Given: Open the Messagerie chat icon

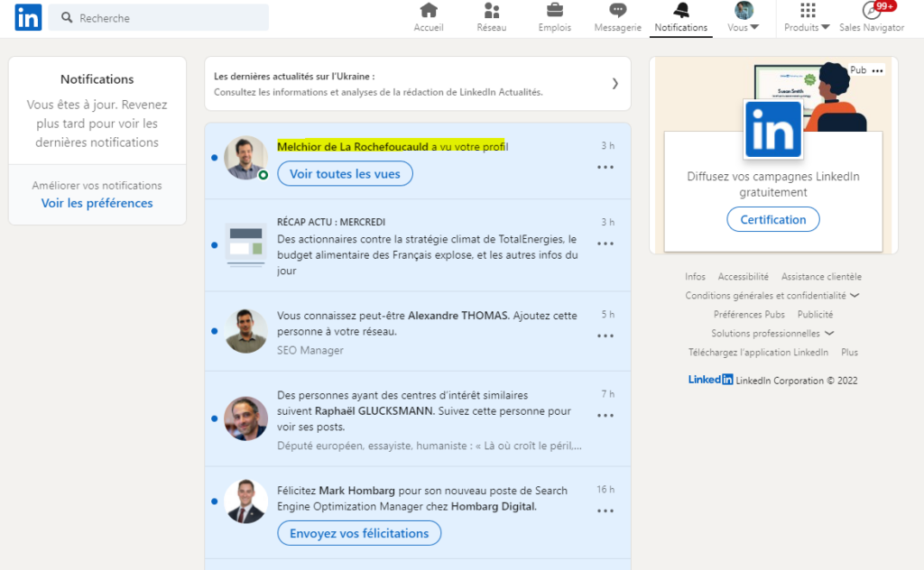Looking at the screenshot, I should (x=617, y=11).
